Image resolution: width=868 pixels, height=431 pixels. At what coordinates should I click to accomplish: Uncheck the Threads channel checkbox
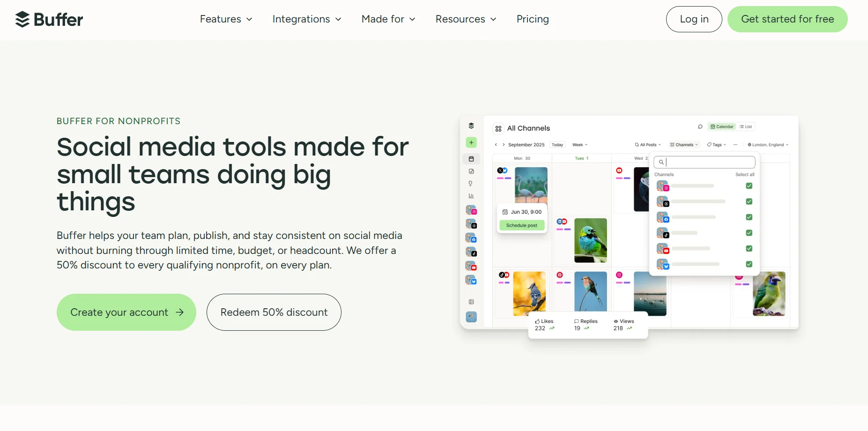click(749, 201)
